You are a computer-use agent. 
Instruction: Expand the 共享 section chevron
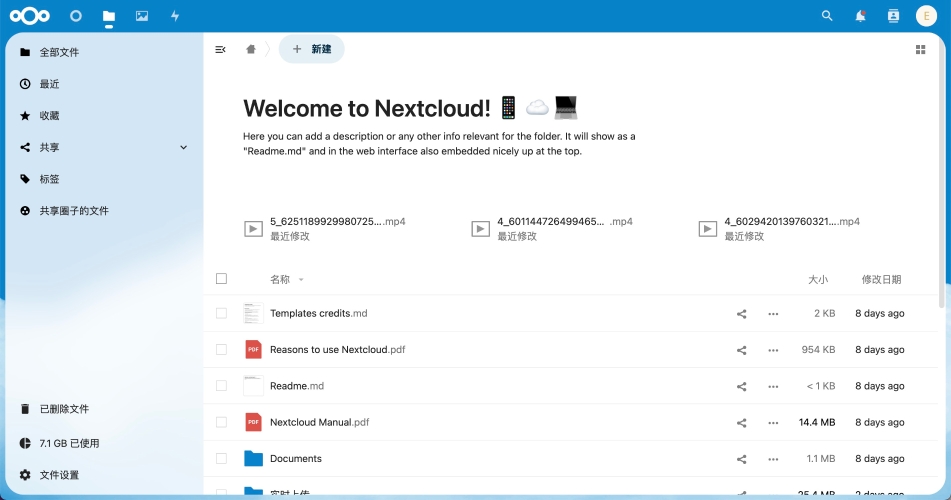183,148
